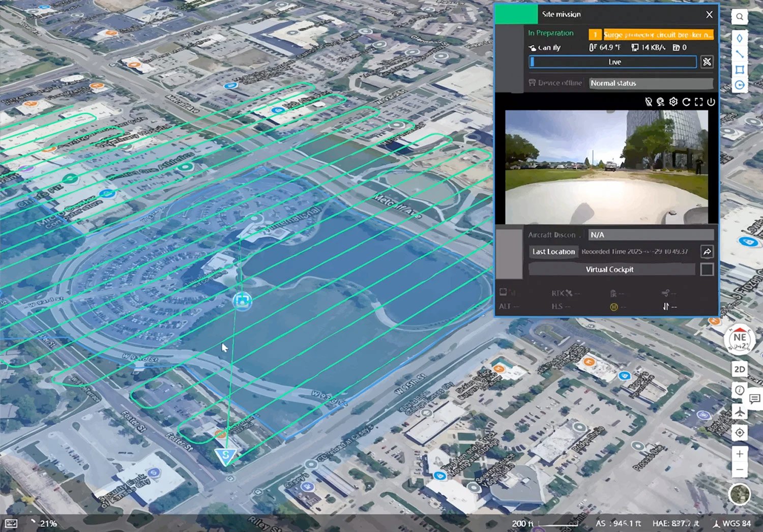The height and width of the screenshot is (532, 763).
Task: Open the WGS 84 coordinate system selector
Action: click(x=732, y=523)
